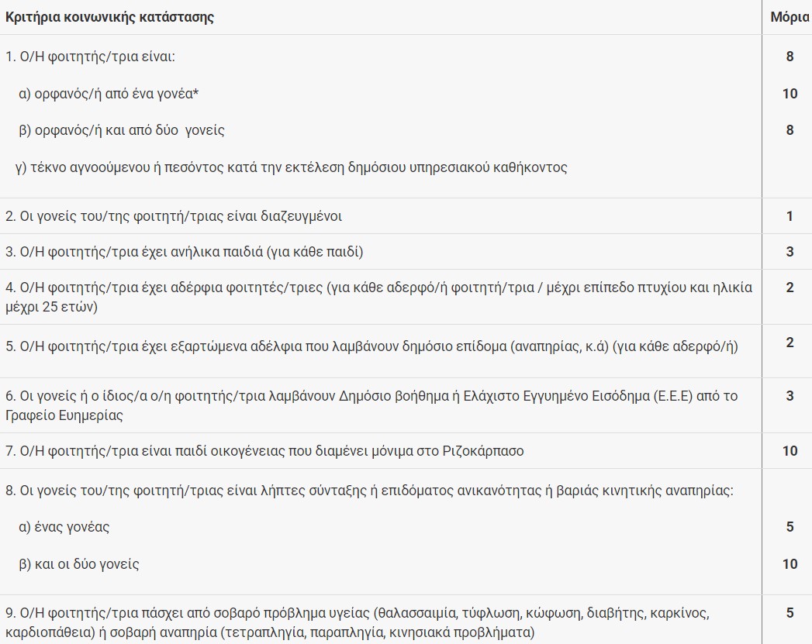Click criterion 8 about σύνταξης ή επιδόματος ανικανότητας
Viewport: 812px width, 644px height.
pos(369,491)
